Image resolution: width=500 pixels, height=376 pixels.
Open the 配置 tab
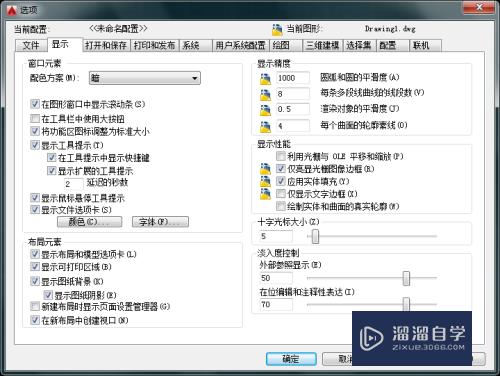point(392,45)
